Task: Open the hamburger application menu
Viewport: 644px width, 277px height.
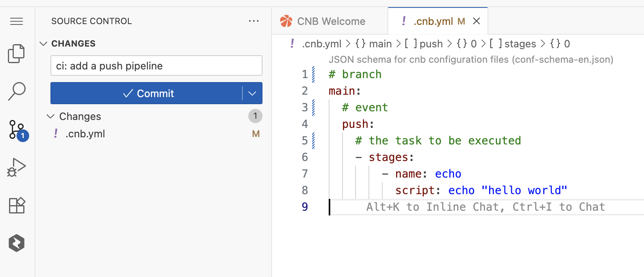Action: pos(17,21)
